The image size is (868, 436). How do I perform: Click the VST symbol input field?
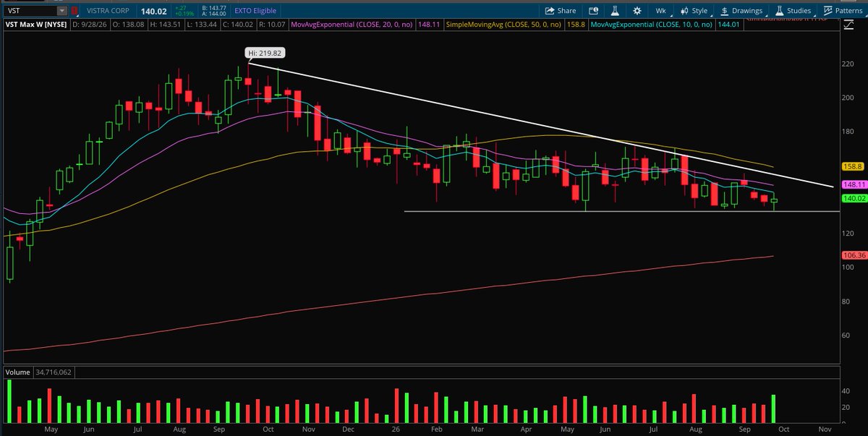(29, 11)
